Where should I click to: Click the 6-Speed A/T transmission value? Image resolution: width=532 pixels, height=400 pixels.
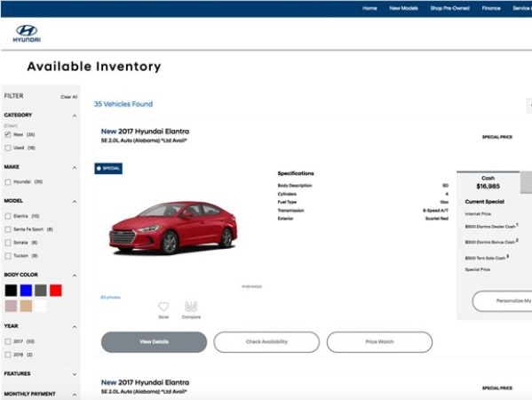pos(435,211)
